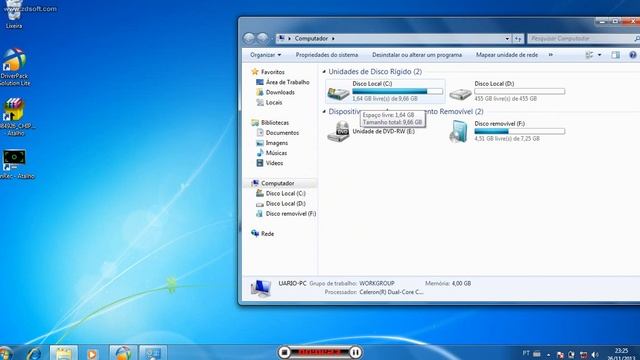Collapse the Unidades de Disco Rígido group

point(324,71)
